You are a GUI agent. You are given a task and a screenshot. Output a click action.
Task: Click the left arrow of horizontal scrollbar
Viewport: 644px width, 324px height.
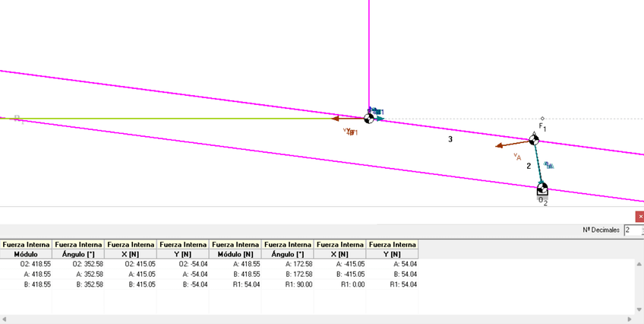pos(5,319)
